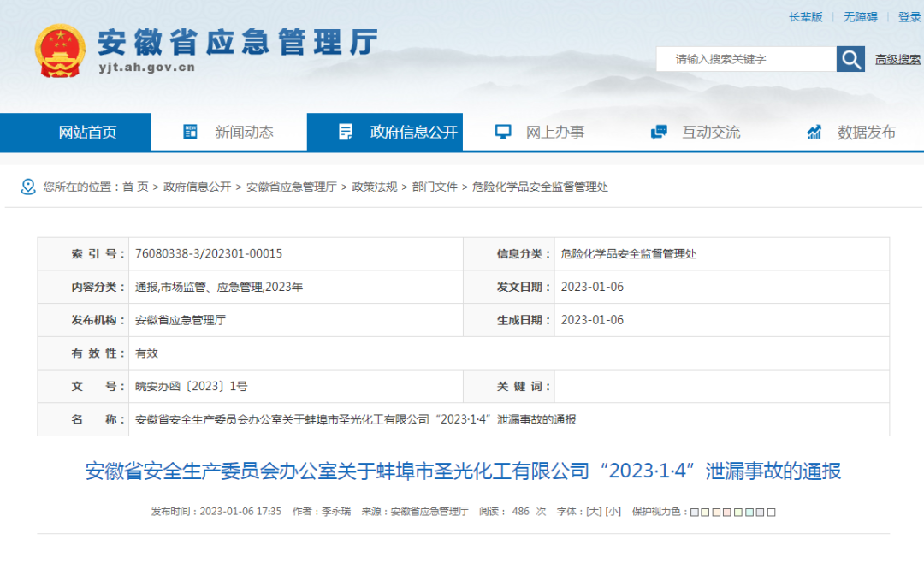Click the chat bubbles icon beside 互动交流
Screen dimensions: 924x581
click(659, 132)
